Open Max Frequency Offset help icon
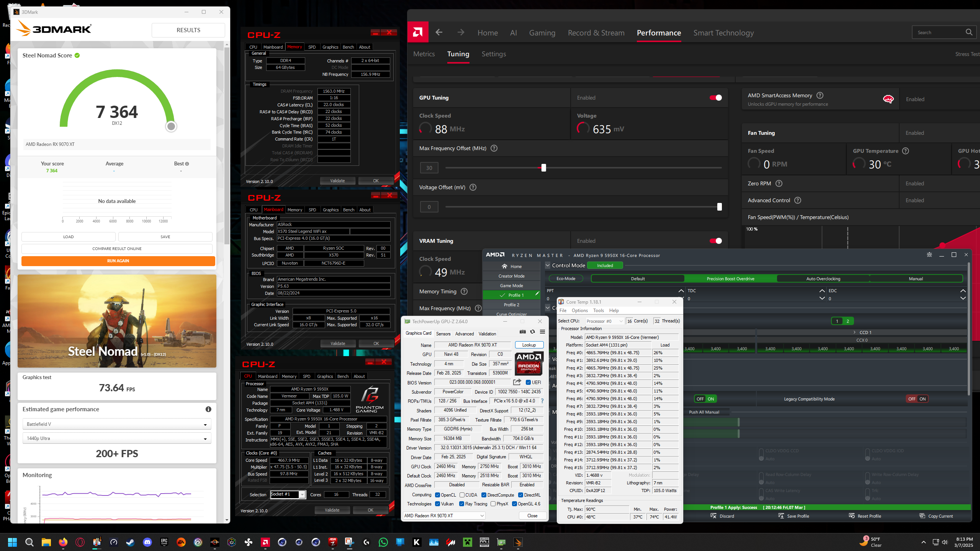980x551 pixels. (x=494, y=148)
